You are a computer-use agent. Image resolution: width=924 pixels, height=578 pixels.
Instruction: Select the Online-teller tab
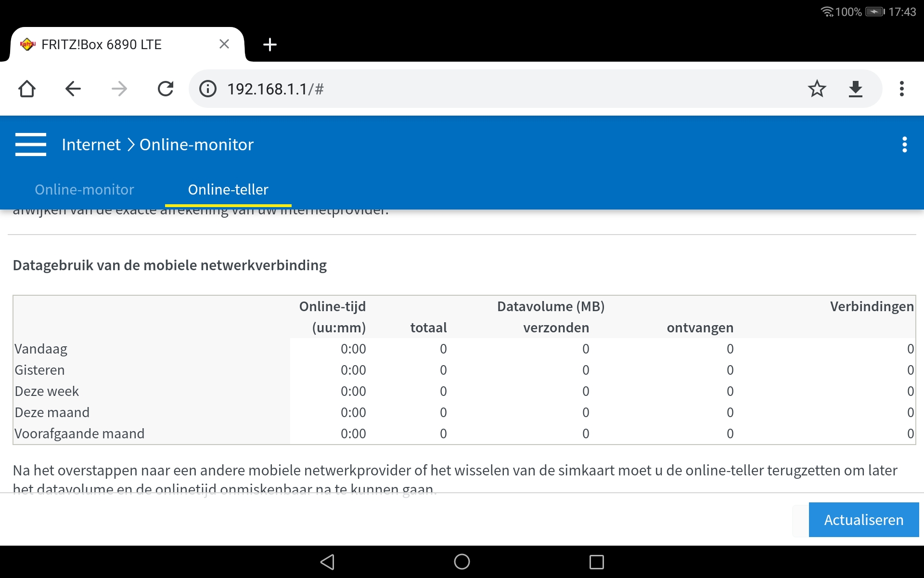(x=228, y=189)
